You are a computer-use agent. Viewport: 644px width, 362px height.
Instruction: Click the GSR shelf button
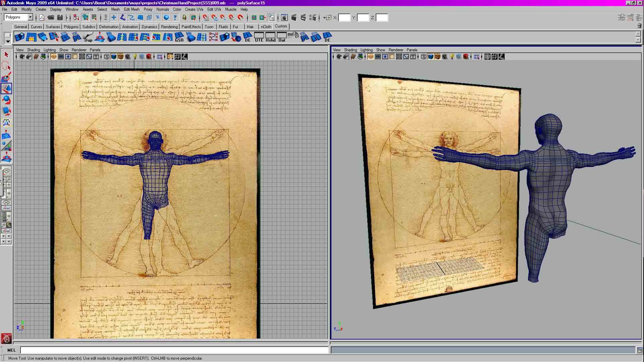pyautogui.click(x=179, y=37)
